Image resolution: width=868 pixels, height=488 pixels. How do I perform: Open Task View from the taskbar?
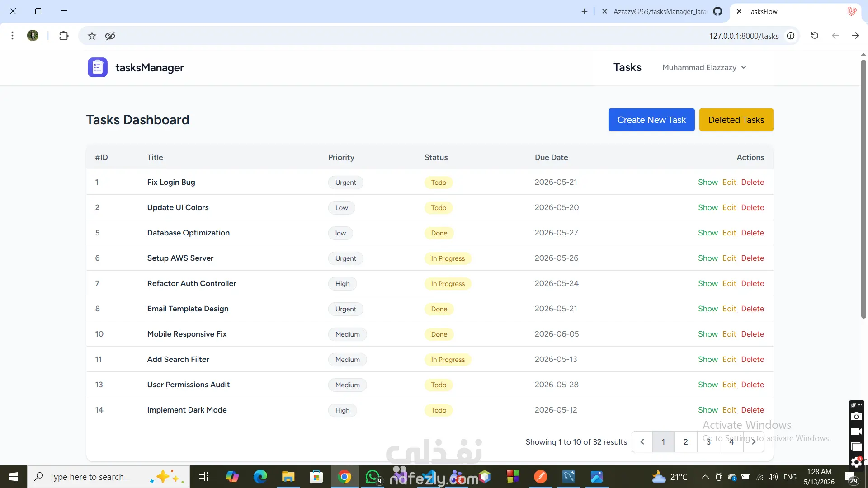coord(203,477)
